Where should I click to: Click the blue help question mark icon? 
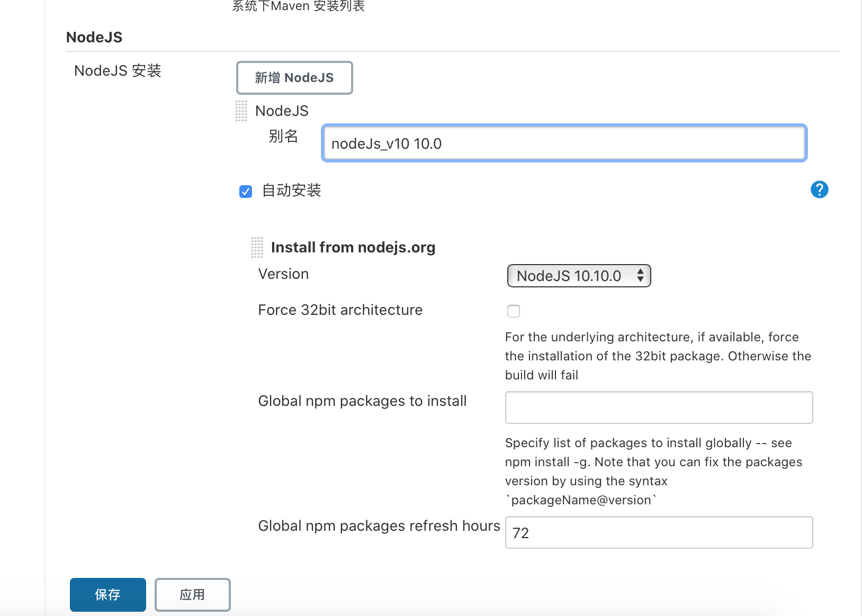[x=819, y=189]
